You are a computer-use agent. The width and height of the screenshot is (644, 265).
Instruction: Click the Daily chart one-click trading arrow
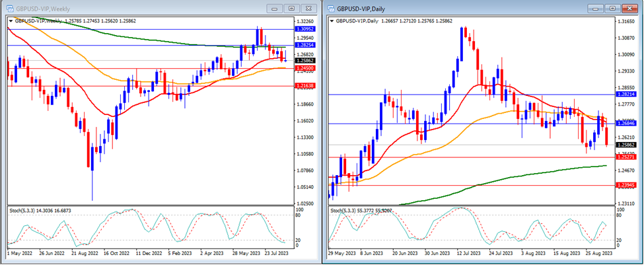point(332,20)
